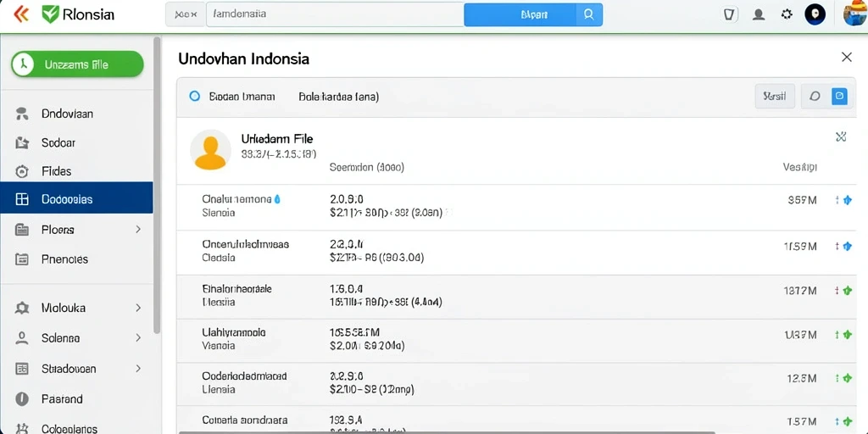Viewport: 868px width, 434px height.
Task: Click the round black avatar icon
Action: [x=815, y=14]
